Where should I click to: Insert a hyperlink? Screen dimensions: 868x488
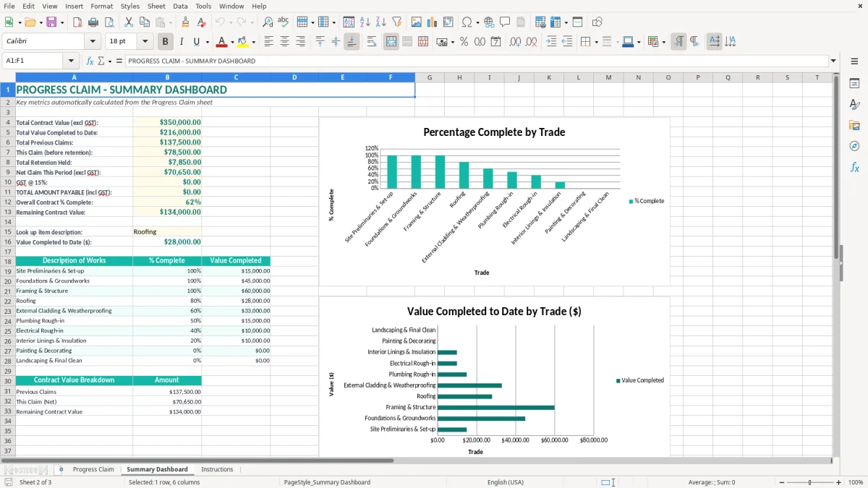point(489,22)
